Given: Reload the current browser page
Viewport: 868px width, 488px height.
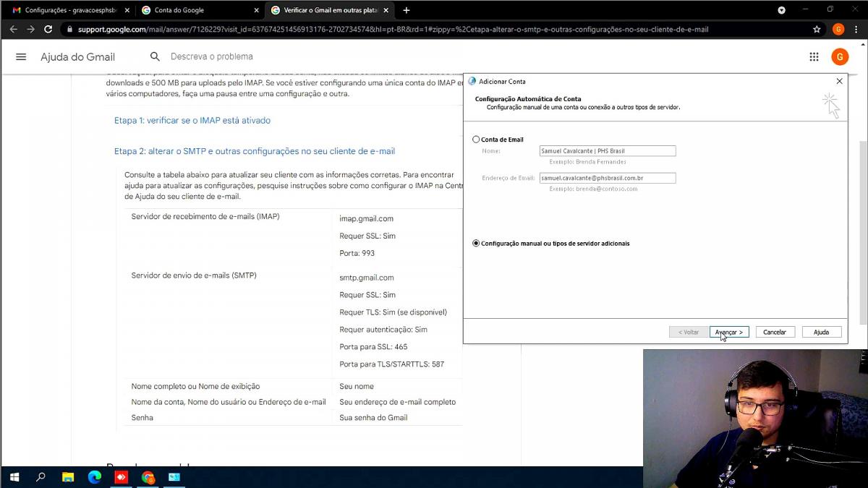Looking at the screenshot, I should 48,29.
